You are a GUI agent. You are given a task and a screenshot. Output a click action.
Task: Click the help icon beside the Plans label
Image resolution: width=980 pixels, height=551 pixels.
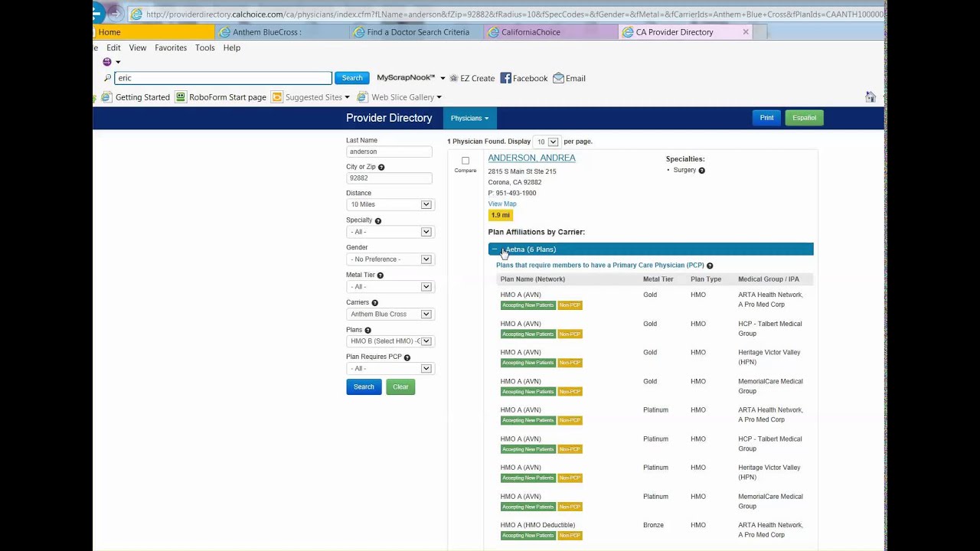pyautogui.click(x=367, y=330)
